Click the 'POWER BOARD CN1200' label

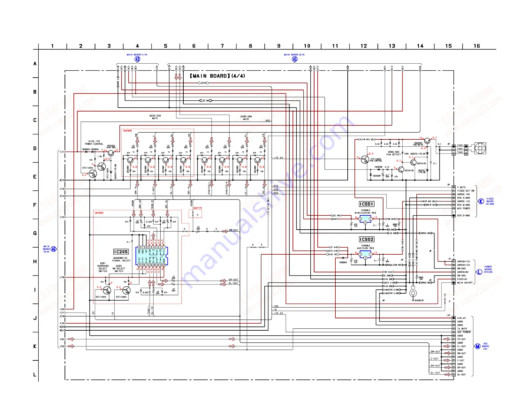click(x=488, y=270)
